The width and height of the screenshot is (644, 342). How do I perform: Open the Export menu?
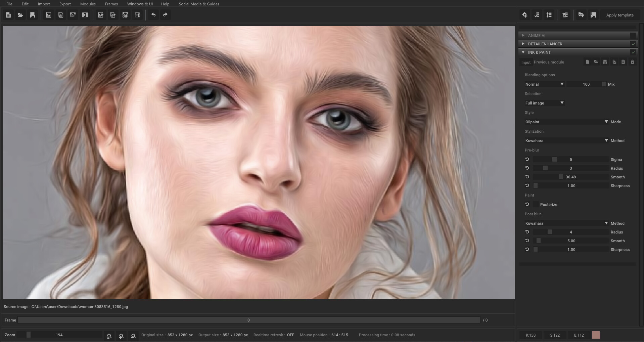point(65,4)
